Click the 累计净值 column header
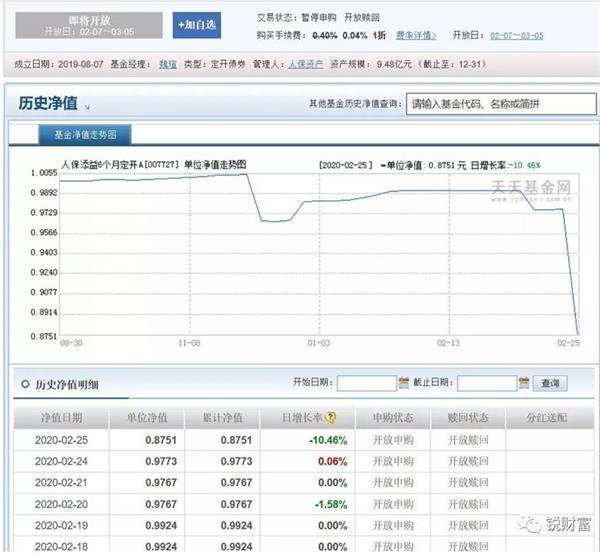The height and width of the screenshot is (557, 600). [x=222, y=418]
